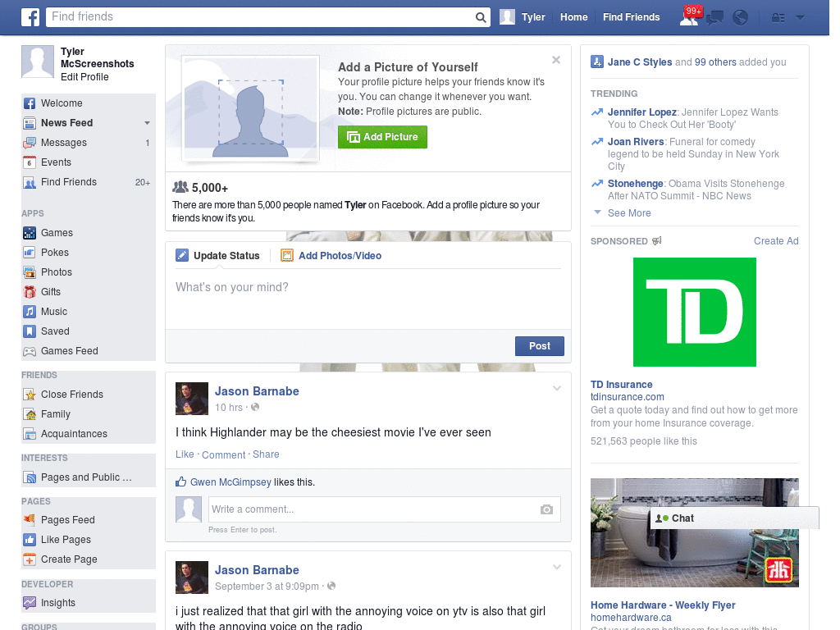
Task: Click the Find friends search field
Action: click(261, 17)
